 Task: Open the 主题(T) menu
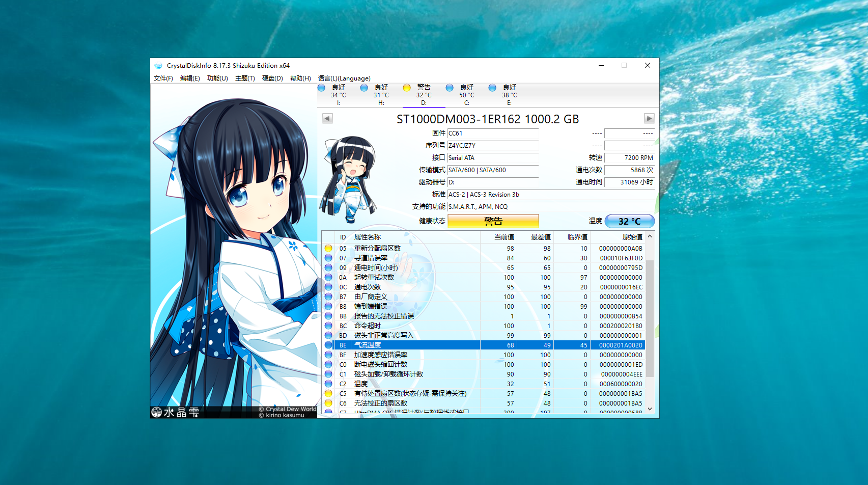(x=245, y=78)
